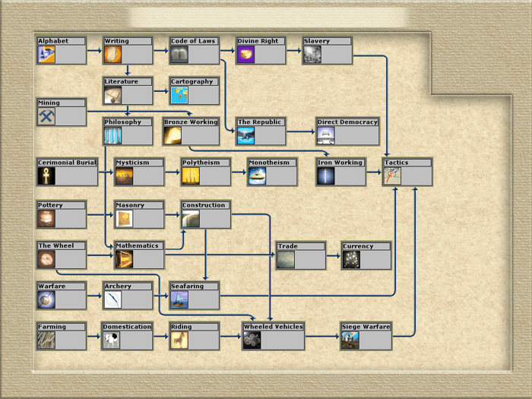Screen dimensions: 532x399
Task: Click the Domestication title label
Action: (127, 327)
